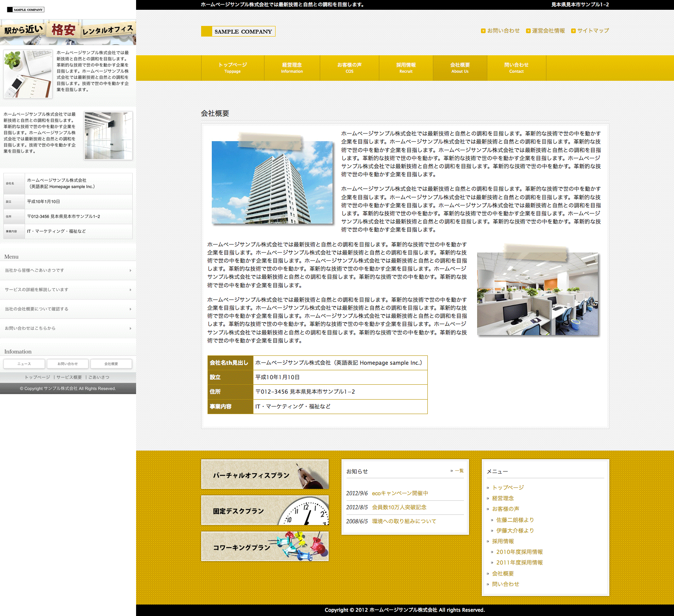
Task: Expand サービスの詳細を解説しています sidebar item
Action: 68,290
